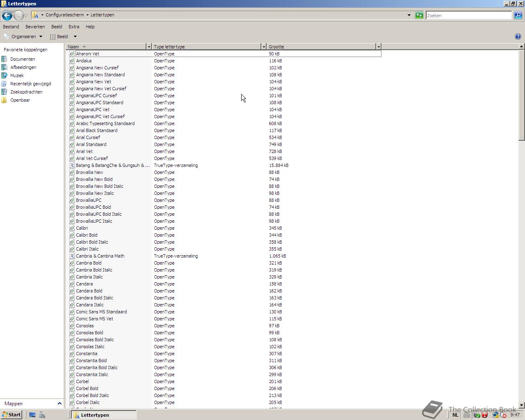The width and height of the screenshot is (525, 420).
Task: Open the Bewerken menu
Action: tap(35, 27)
